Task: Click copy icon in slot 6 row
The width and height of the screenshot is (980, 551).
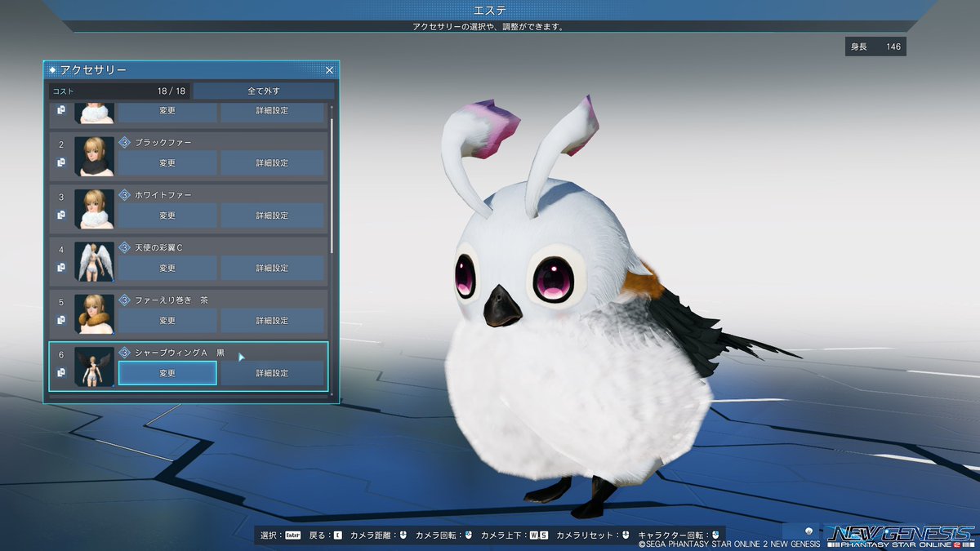Action: pos(61,373)
